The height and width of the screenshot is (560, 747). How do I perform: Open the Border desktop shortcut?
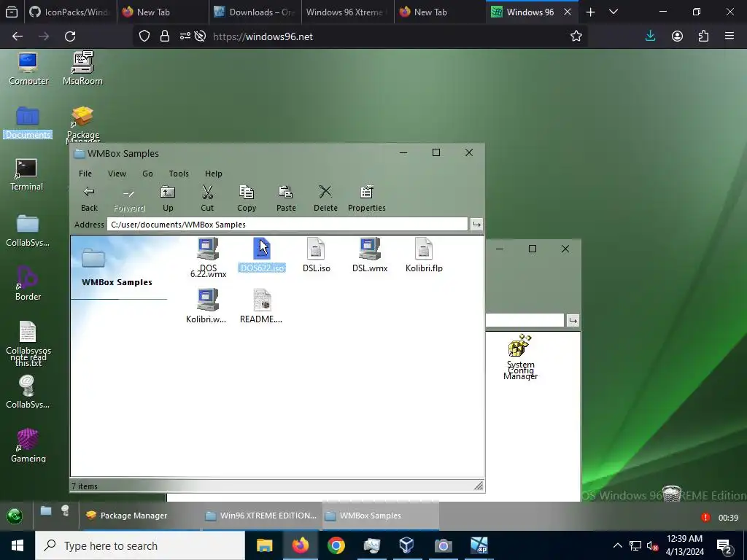[28, 284]
